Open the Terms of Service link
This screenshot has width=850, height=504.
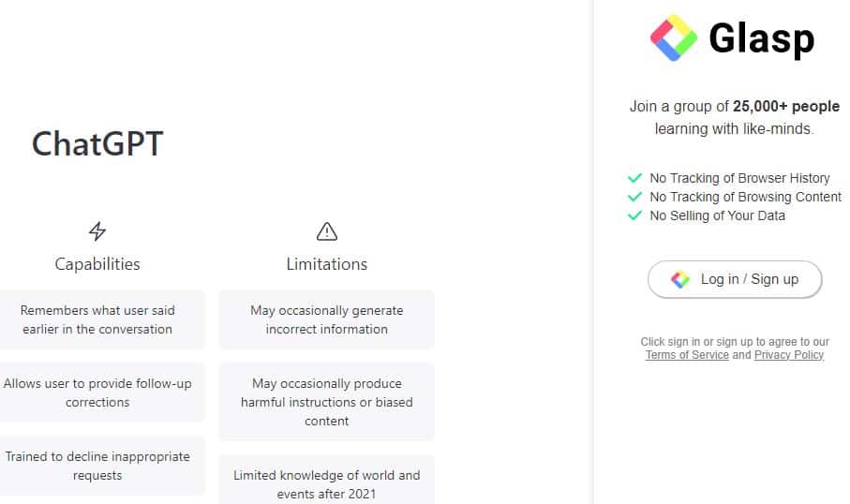click(687, 355)
